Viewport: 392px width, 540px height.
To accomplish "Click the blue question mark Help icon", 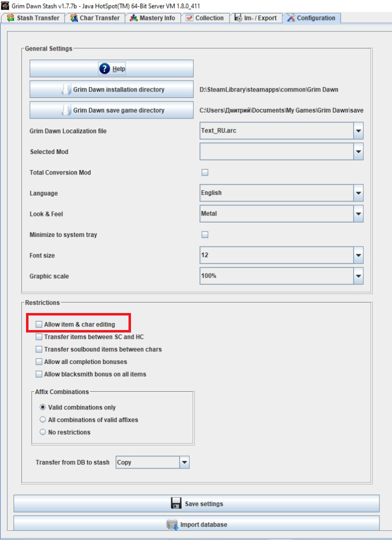I will point(104,68).
